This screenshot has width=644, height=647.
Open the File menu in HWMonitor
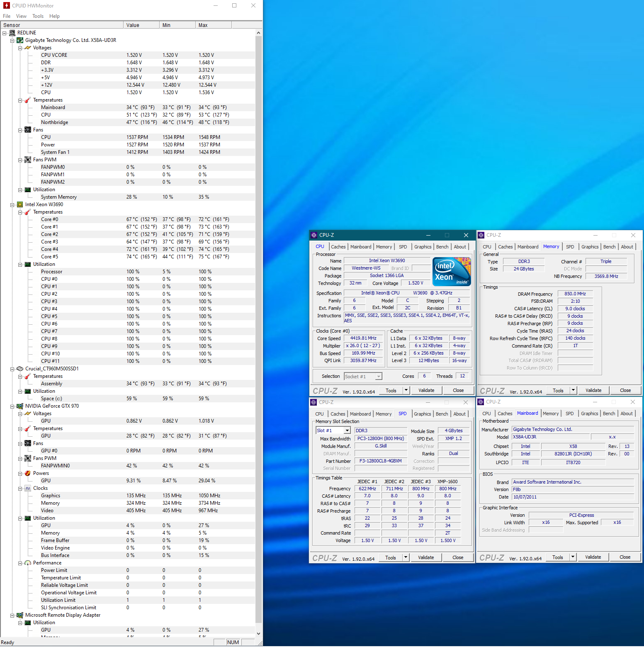click(x=7, y=16)
